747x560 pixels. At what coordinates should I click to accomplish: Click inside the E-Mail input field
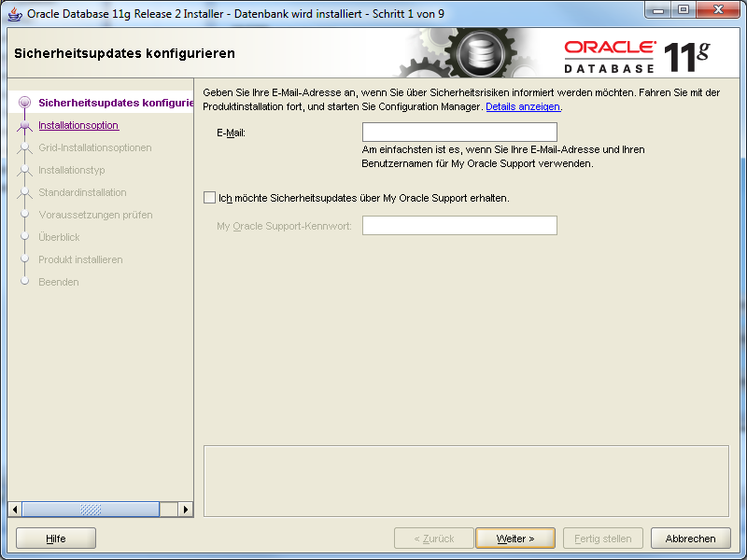[459, 132]
